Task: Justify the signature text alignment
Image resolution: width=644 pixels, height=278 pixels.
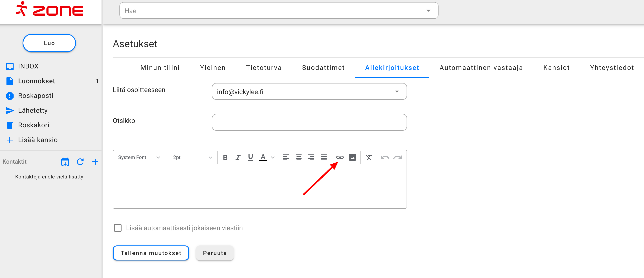Action: pyautogui.click(x=323, y=157)
